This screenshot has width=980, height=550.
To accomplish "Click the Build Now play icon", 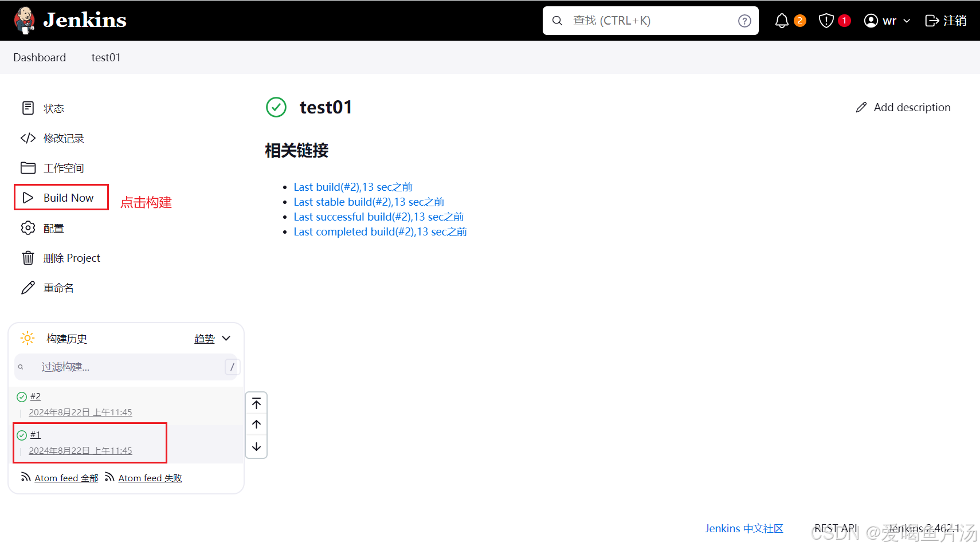I will (28, 198).
